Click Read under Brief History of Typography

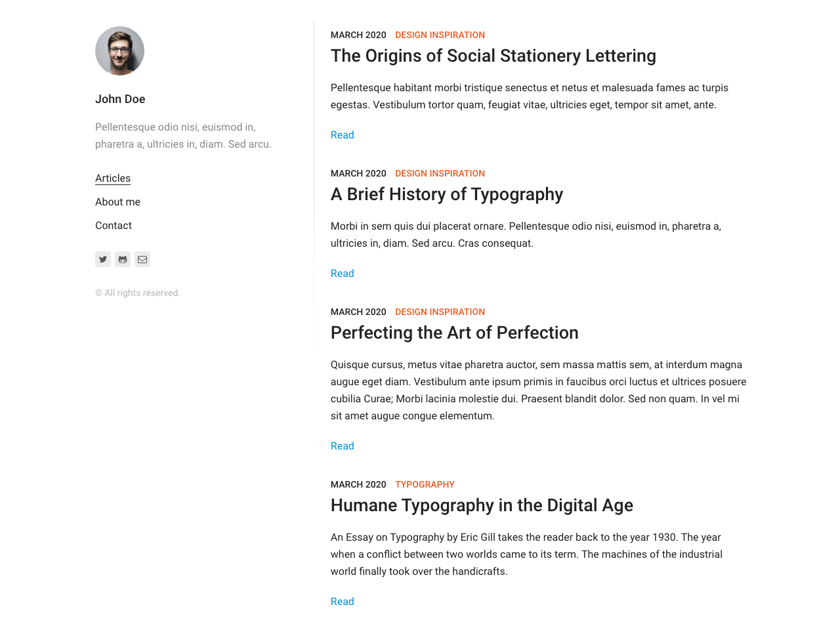(342, 274)
